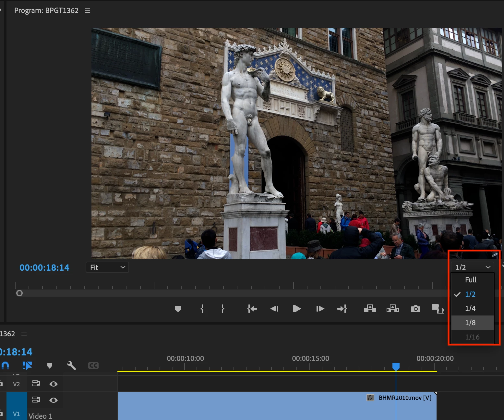This screenshot has height=420, width=504.
Task: Click the 00:00:20:00 ruler mark
Action: [435, 359]
